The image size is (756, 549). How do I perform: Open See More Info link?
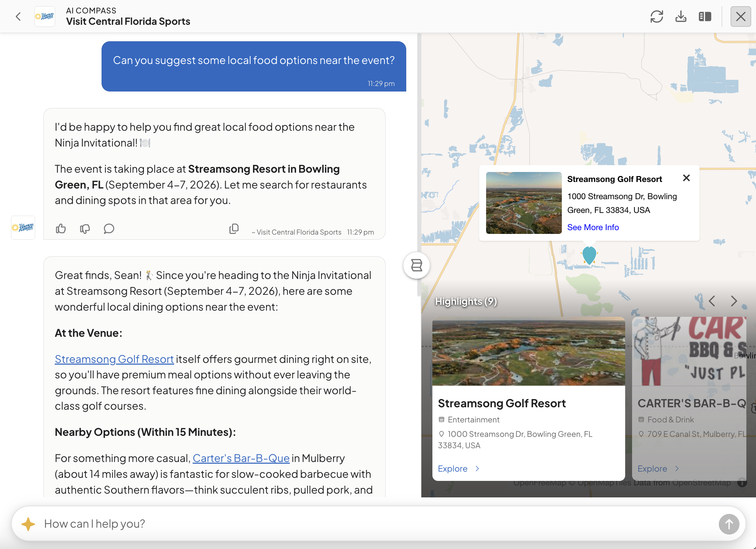click(593, 227)
